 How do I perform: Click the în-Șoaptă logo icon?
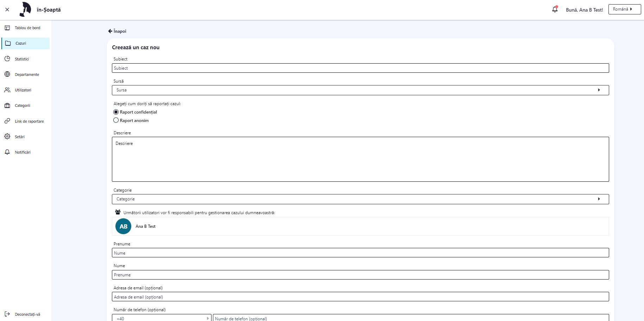pyautogui.click(x=25, y=9)
